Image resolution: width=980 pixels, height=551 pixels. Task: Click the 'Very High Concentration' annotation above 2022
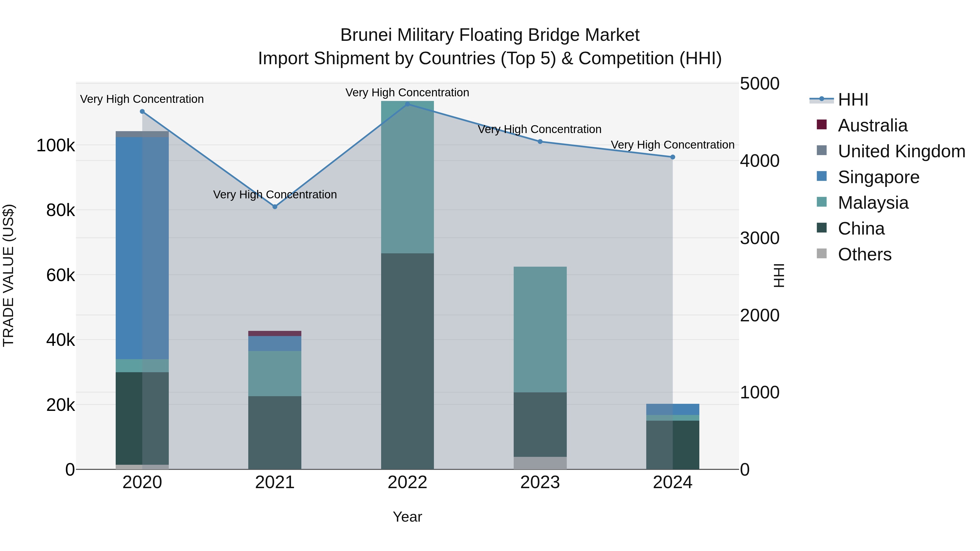pyautogui.click(x=408, y=93)
